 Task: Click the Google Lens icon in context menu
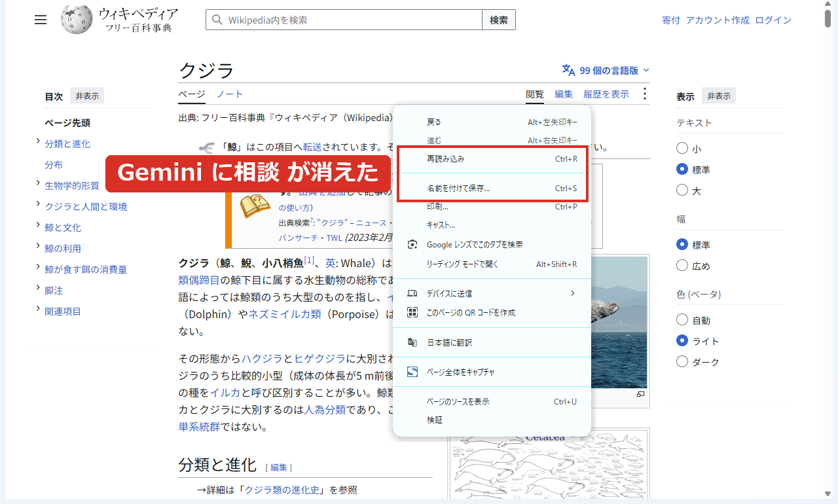[412, 244]
